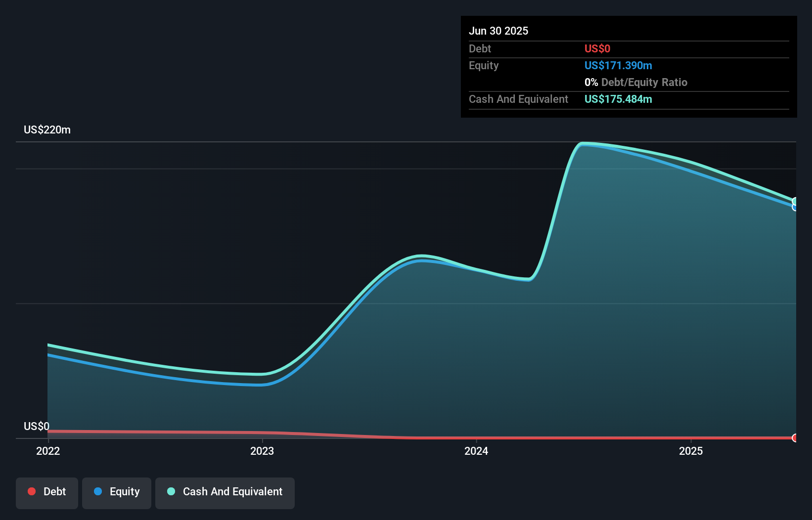Click the 2025 x-axis label
This screenshot has height=520, width=812.
(691, 451)
